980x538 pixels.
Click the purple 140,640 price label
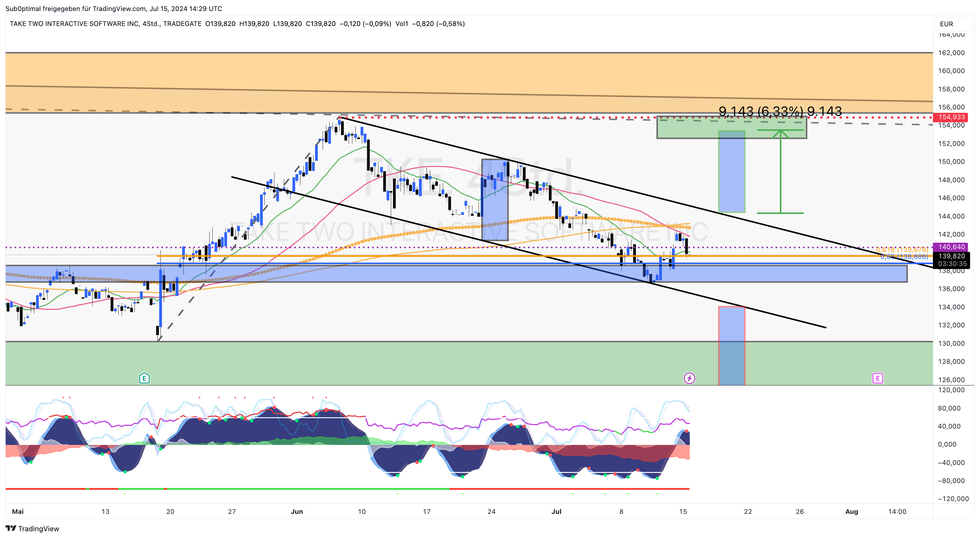coord(951,247)
